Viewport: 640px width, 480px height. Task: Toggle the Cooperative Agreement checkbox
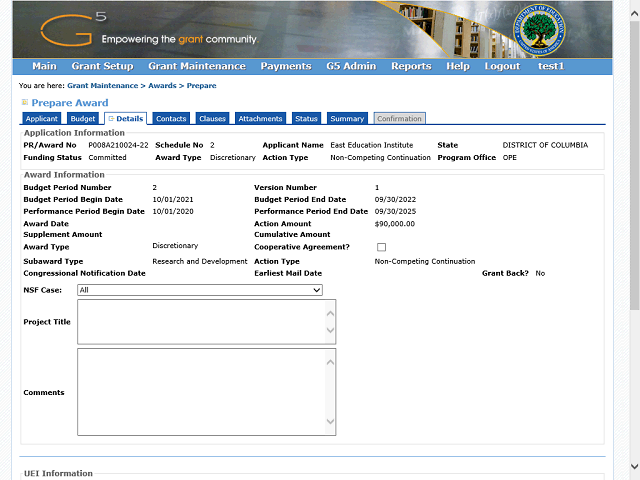point(381,247)
